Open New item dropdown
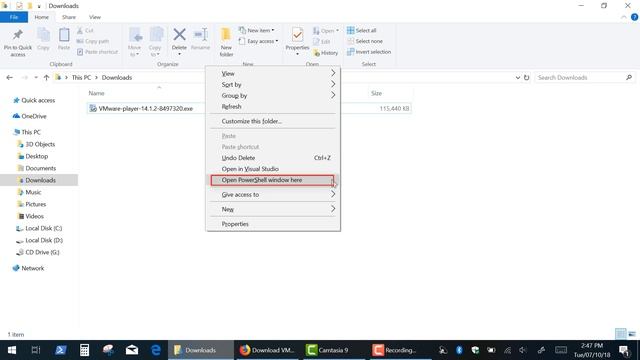Image resolution: width=640 pixels, height=360 pixels. coord(257,30)
